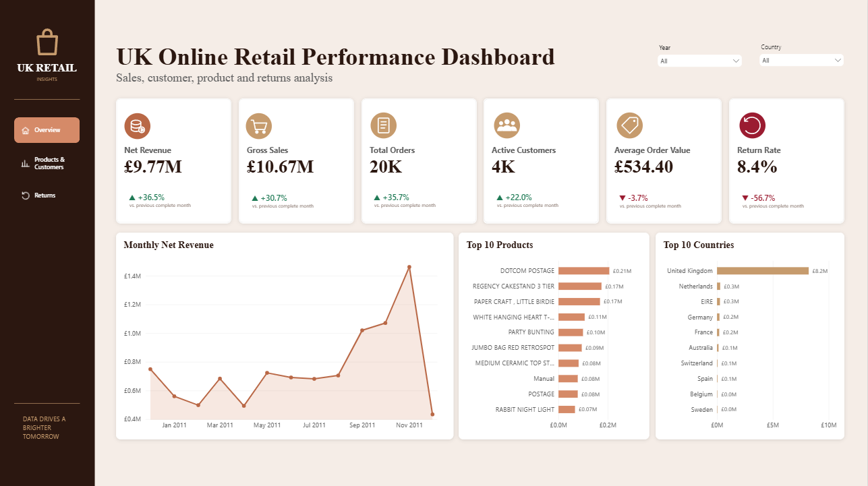This screenshot has height=486, width=868.
Task: Click the May 2011 axis label
Action: coord(267,425)
